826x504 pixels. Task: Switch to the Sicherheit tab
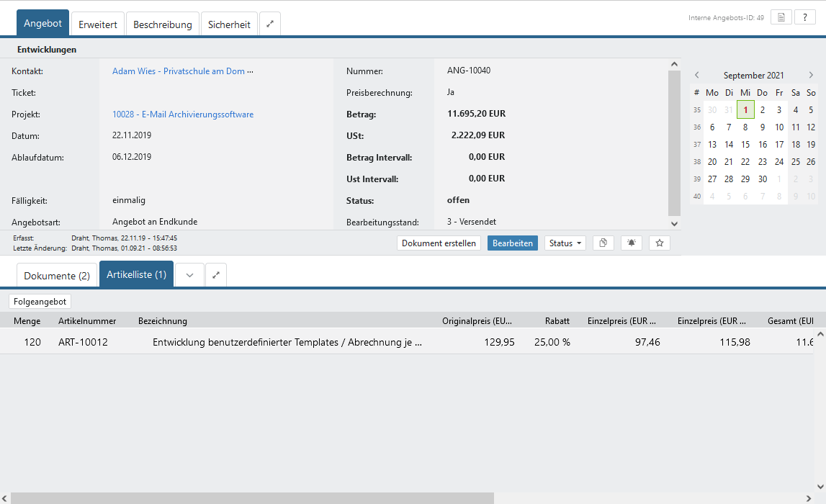229,24
